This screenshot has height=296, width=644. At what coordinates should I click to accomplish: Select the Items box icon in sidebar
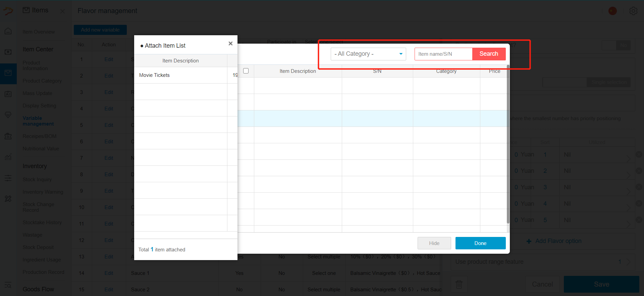click(x=8, y=73)
